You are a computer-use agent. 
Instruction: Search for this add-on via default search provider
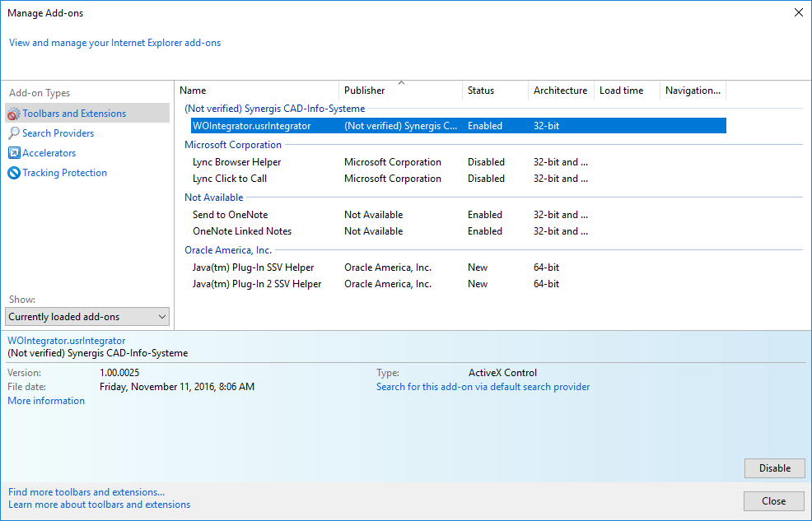483,386
